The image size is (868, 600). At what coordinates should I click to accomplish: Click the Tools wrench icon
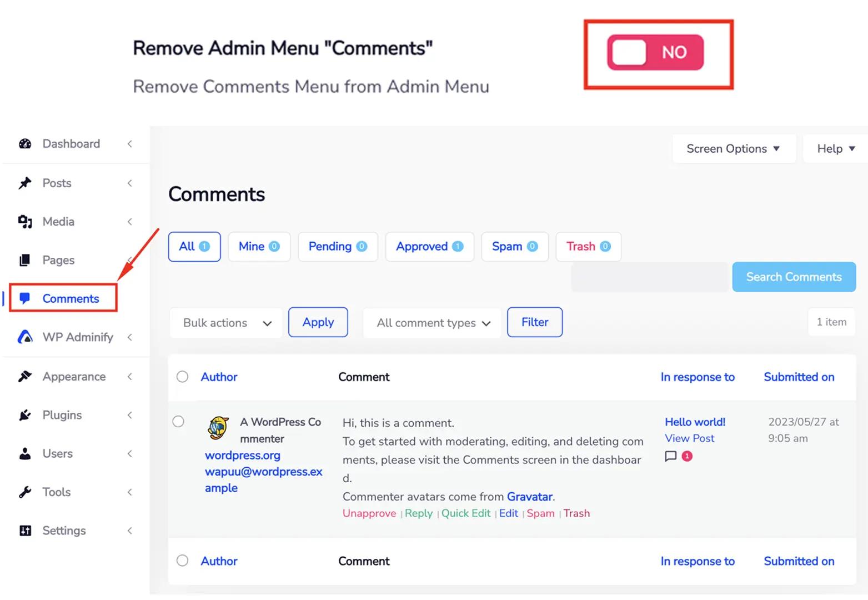pos(25,492)
